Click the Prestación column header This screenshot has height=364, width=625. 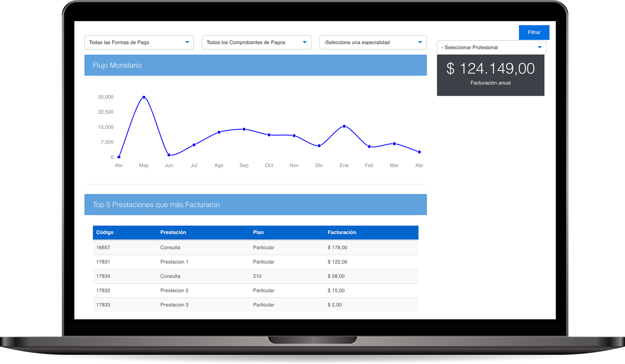click(173, 232)
